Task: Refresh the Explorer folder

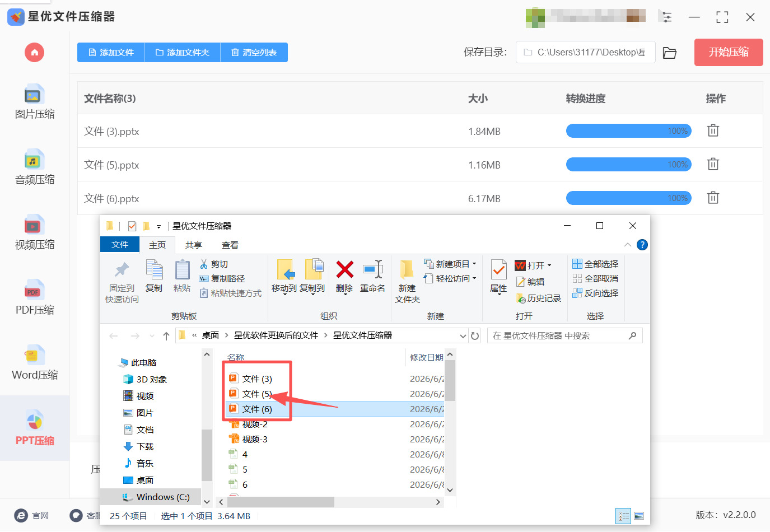Action: (475, 336)
